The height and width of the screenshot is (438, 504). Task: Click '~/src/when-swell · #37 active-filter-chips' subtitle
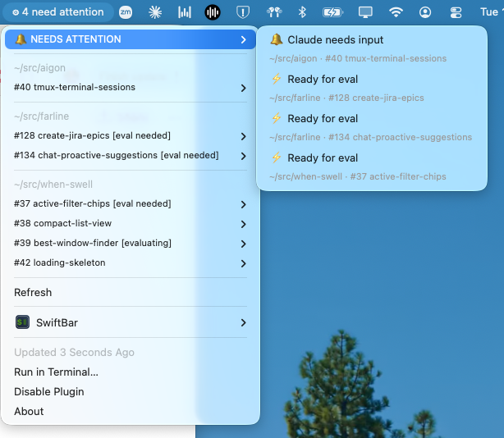tap(358, 176)
